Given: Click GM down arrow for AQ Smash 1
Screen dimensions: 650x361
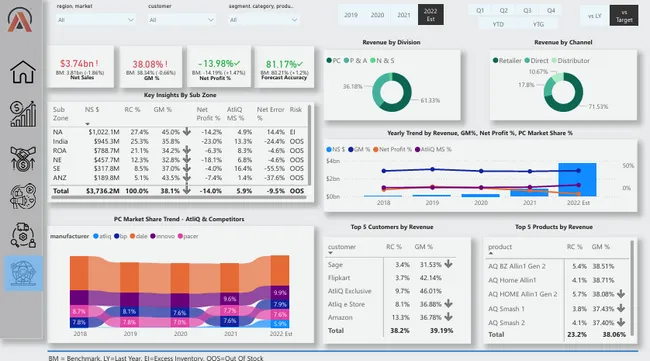Looking at the screenshot, I should [621, 308].
